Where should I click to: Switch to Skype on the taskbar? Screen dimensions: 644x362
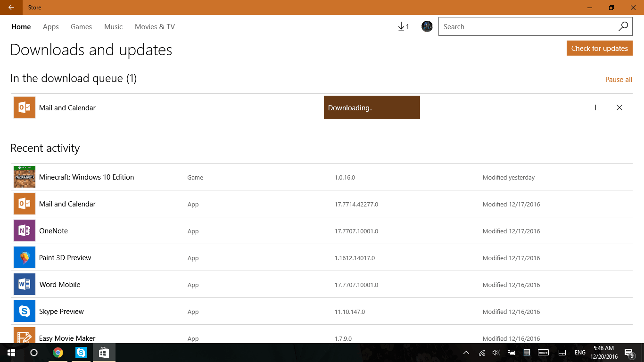point(81,353)
